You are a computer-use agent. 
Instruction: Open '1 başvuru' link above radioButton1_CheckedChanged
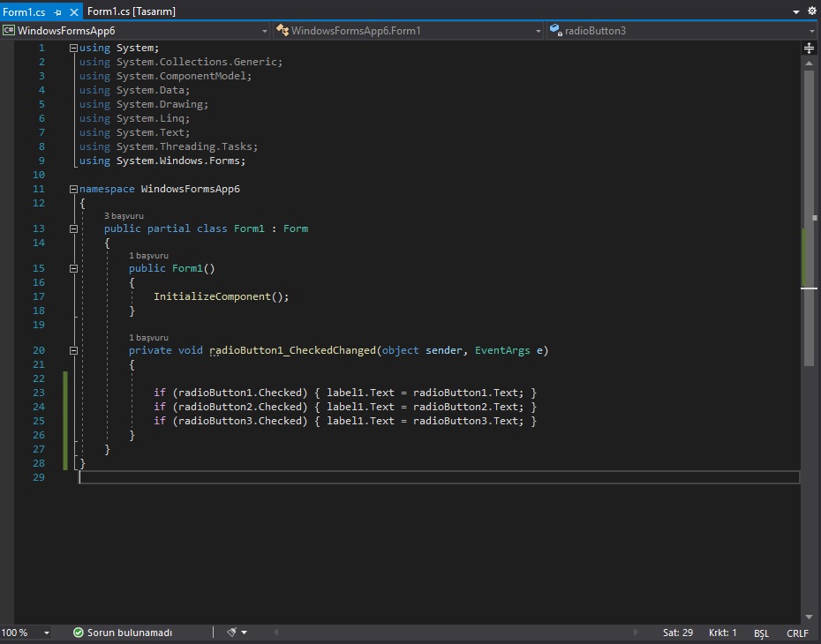coord(148,337)
